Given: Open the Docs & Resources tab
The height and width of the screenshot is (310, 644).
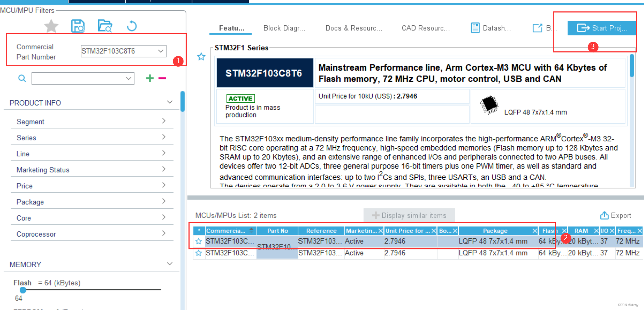Looking at the screenshot, I should [x=354, y=28].
